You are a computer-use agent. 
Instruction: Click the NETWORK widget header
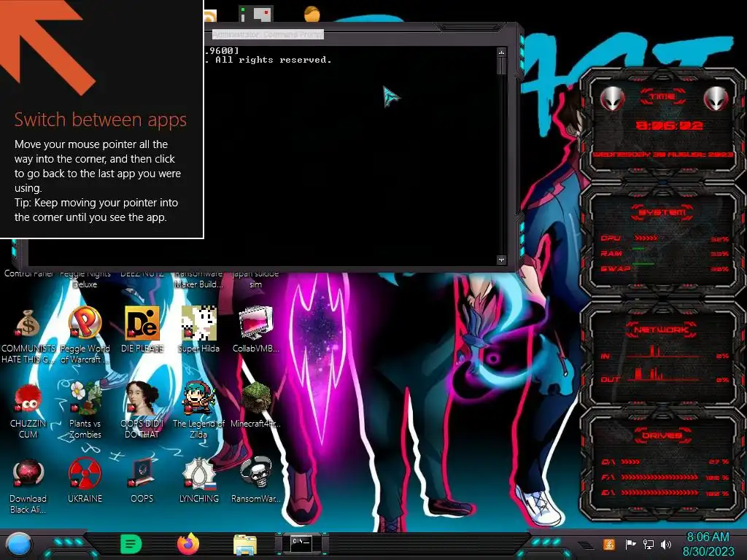(662, 329)
